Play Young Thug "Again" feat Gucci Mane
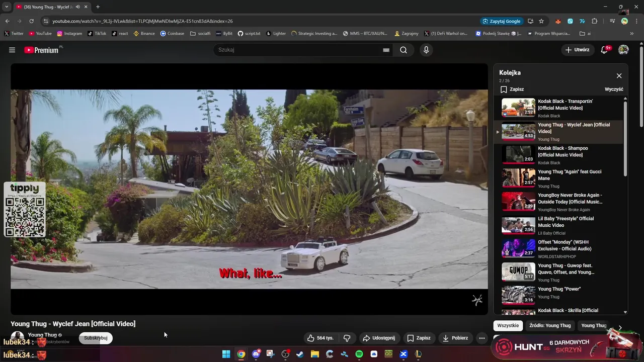Image resolution: width=644 pixels, height=362 pixels. [558, 178]
